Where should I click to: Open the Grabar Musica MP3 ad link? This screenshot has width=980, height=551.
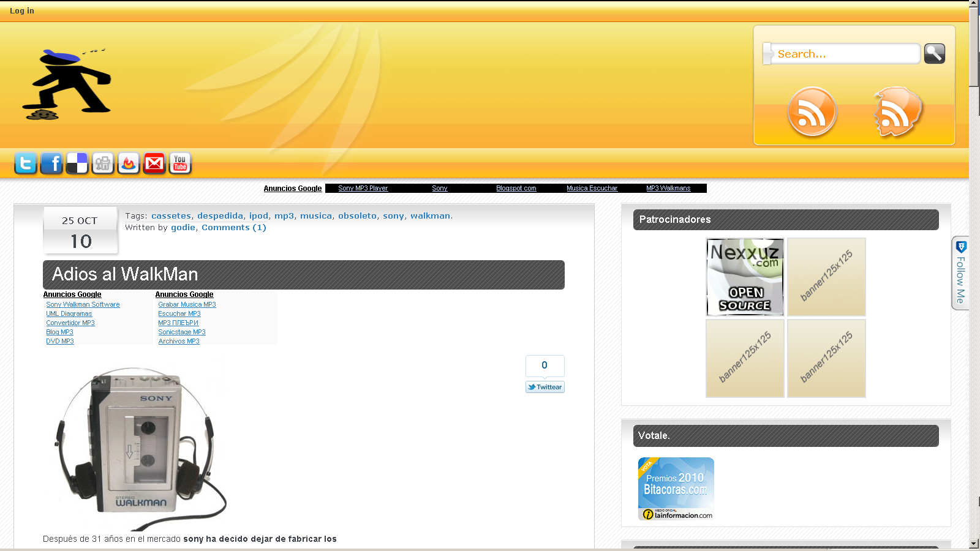187,304
